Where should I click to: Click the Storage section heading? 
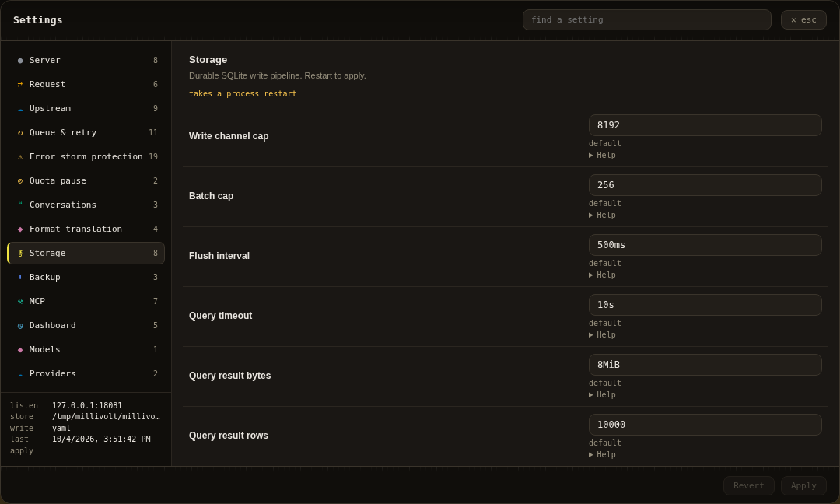tap(208, 60)
